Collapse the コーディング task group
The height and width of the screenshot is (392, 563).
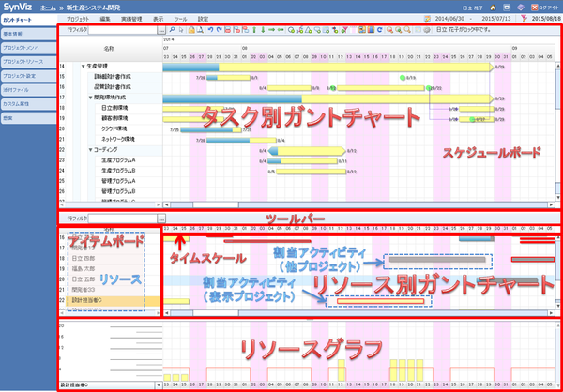coord(90,149)
